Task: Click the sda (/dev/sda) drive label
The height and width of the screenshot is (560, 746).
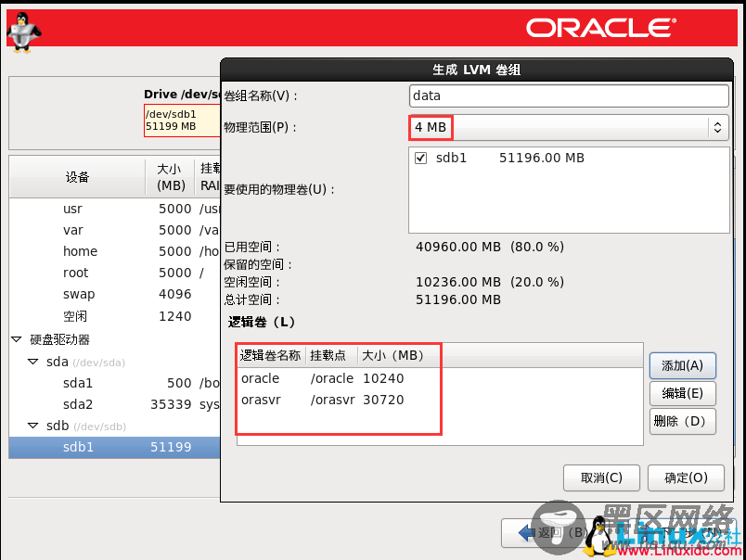Action: coord(85,363)
